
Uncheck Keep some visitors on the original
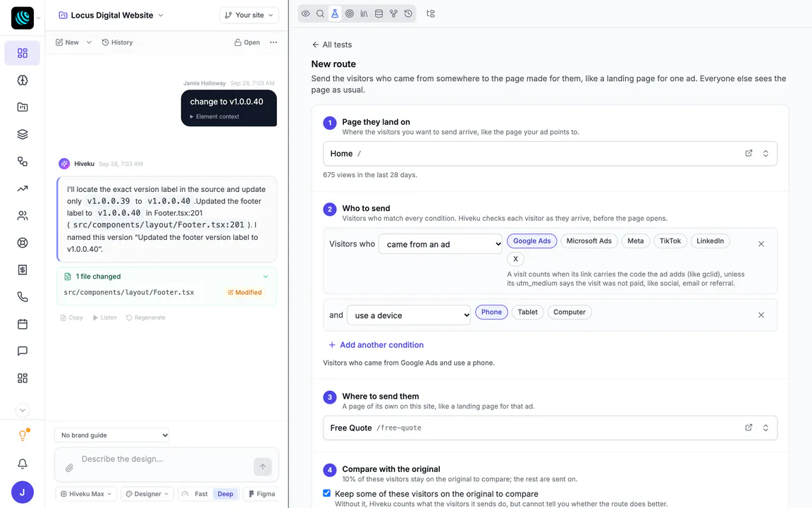pos(327,493)
